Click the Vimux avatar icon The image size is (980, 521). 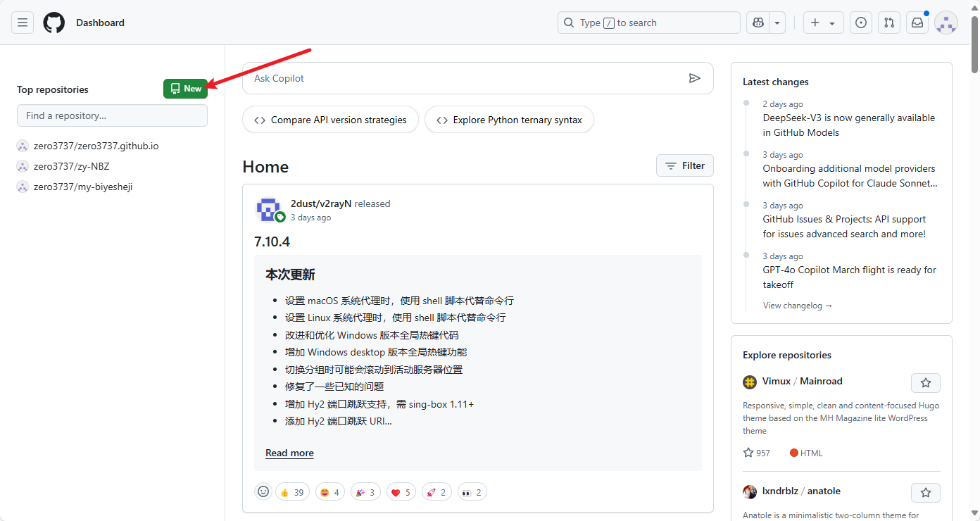tap(750, 382)
